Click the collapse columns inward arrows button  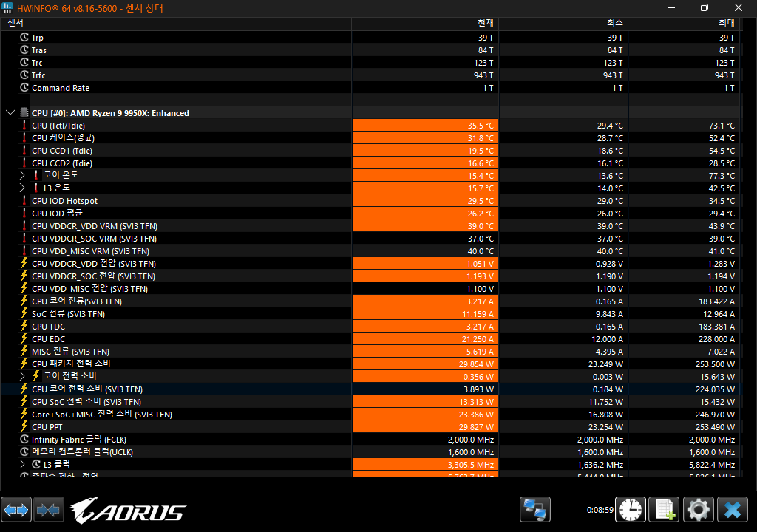click(x=48, y=509)
